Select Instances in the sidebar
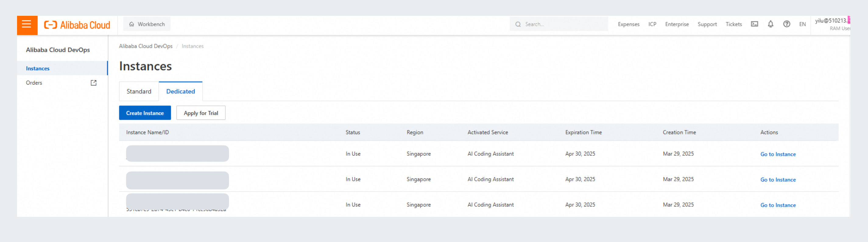Image resolution: width=868 pixels, height=242 pixels. pyautogui.click(x=38, y=68)
